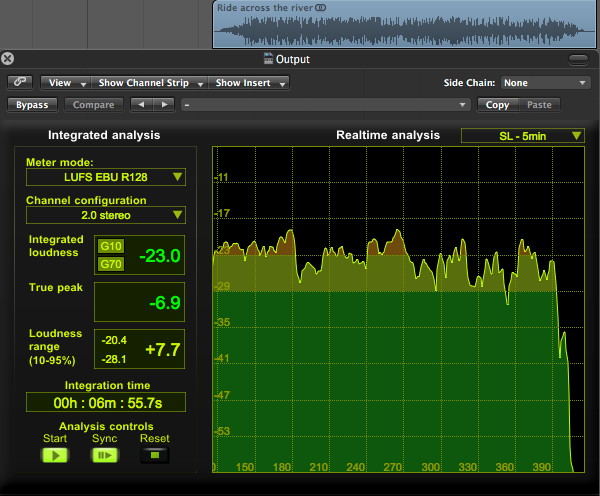Screen dimensions: 600x496
Task: Click the integration time display
Action: coord(106,403)
